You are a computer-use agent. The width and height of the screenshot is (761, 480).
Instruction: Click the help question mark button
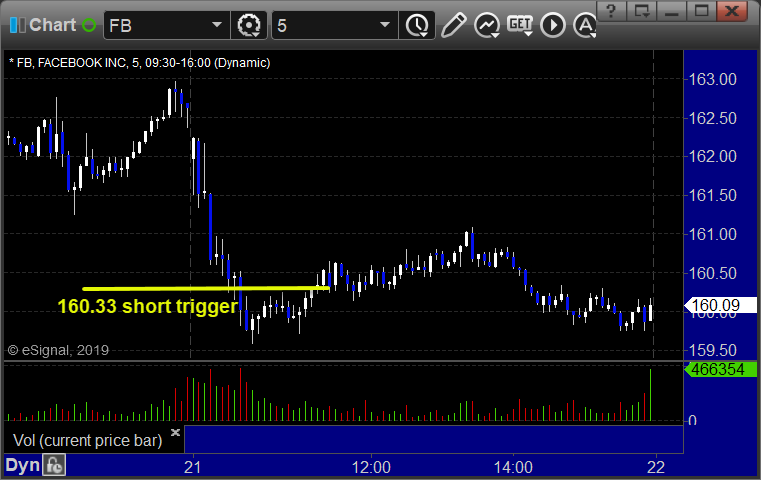(611, 11)
